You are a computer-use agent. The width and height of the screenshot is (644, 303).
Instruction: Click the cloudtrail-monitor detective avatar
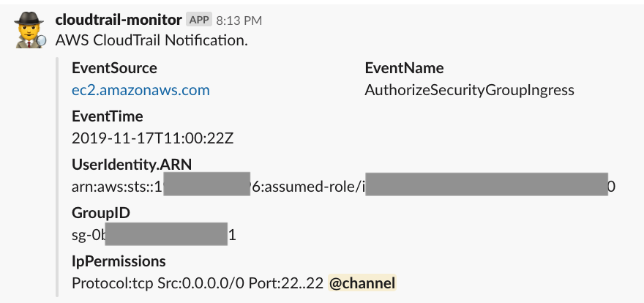pos(31,29)
